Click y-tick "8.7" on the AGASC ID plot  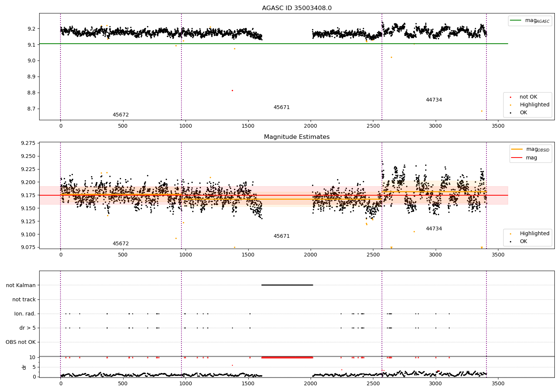point(31,109)
